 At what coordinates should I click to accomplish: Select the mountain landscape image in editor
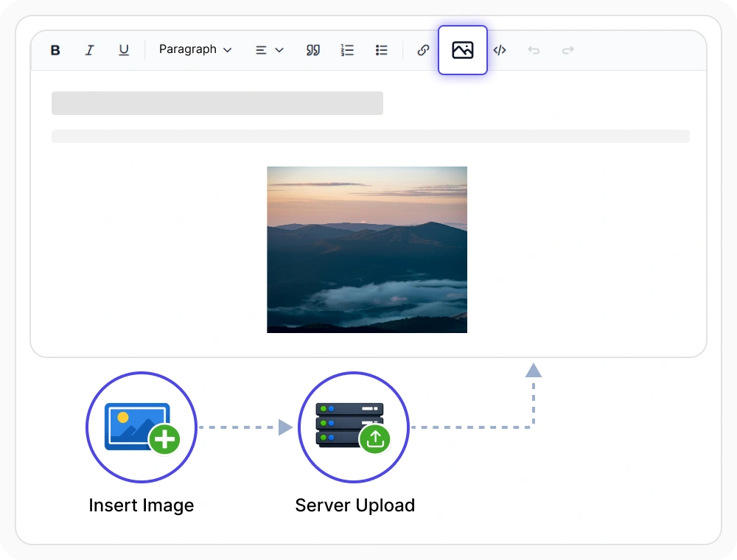tap(367, 250)
